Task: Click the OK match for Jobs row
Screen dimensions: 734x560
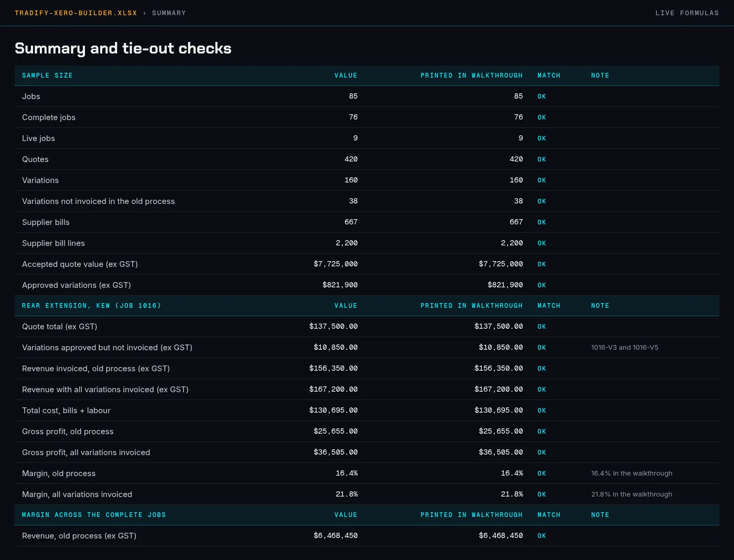Action: [542, 96]
